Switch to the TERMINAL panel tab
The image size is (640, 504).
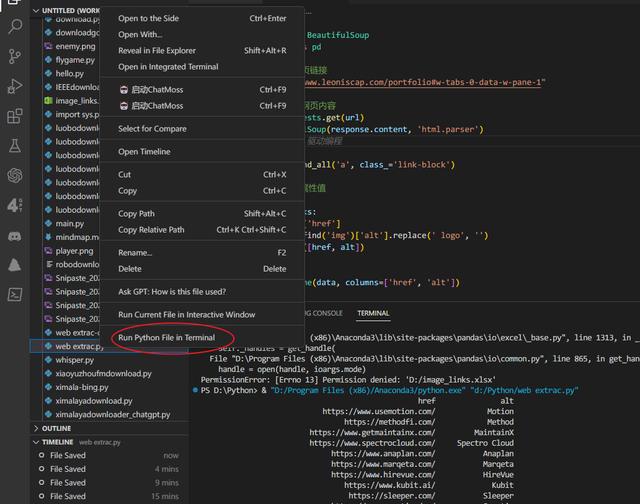(x=373, y=313)
